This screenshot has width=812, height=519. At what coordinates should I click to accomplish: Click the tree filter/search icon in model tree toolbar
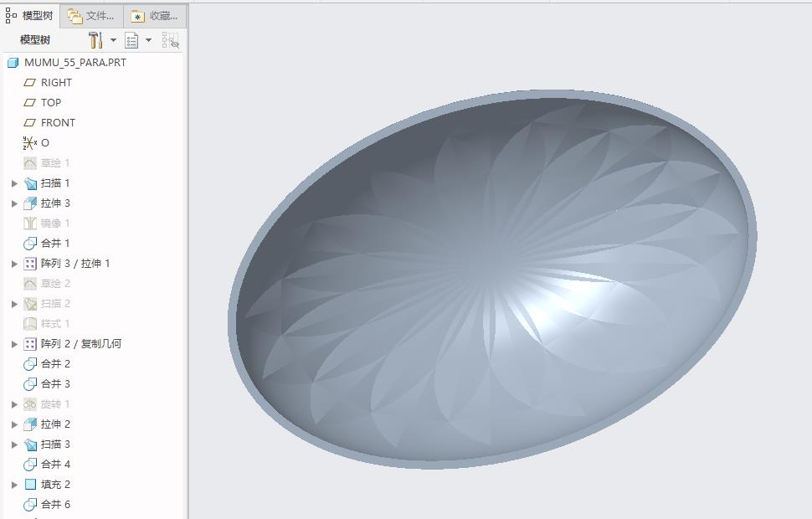171,40
